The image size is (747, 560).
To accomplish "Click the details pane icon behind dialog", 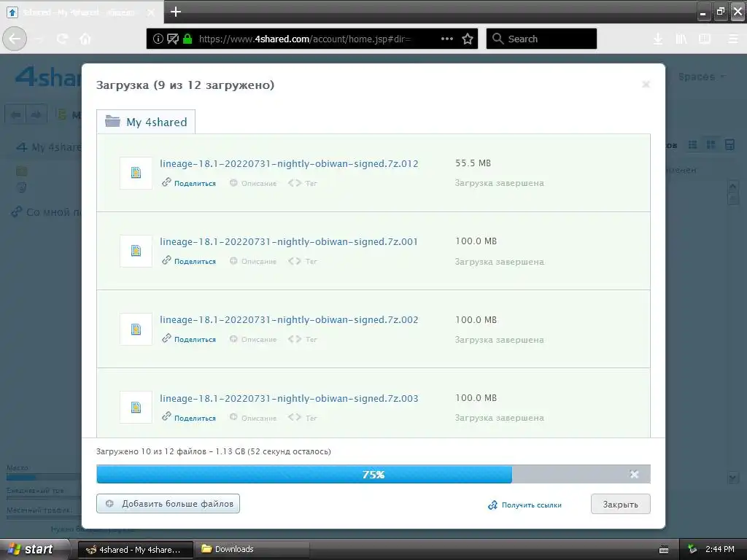I will (x=729, y=144).
